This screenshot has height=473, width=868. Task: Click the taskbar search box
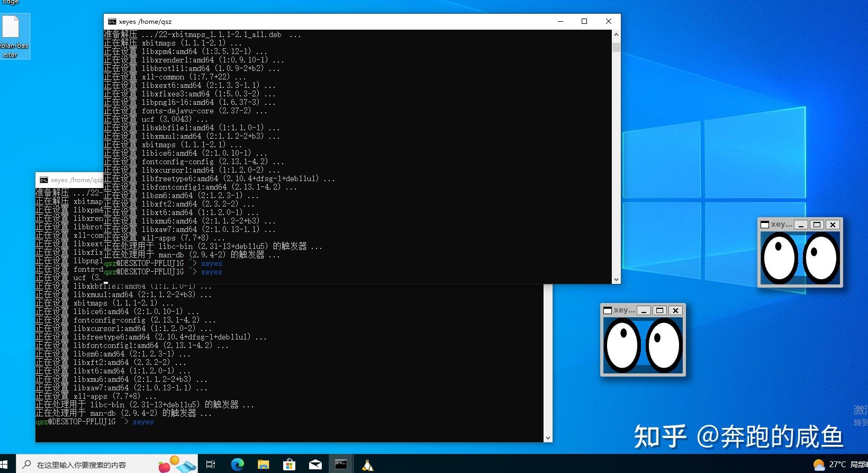click(x=107, y=465)
